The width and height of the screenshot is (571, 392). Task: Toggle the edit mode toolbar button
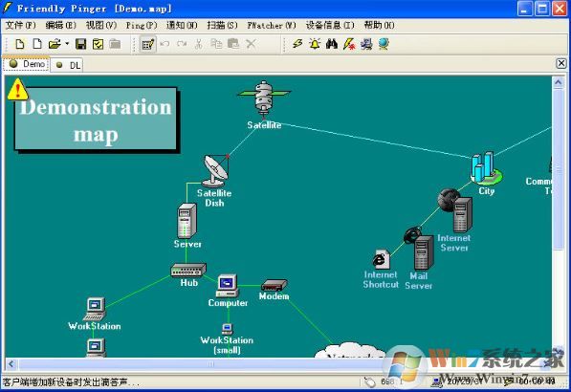click(x=148, y=44)
